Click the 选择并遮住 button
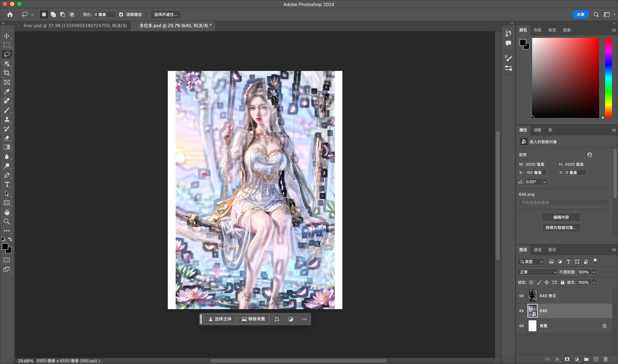 165,14
